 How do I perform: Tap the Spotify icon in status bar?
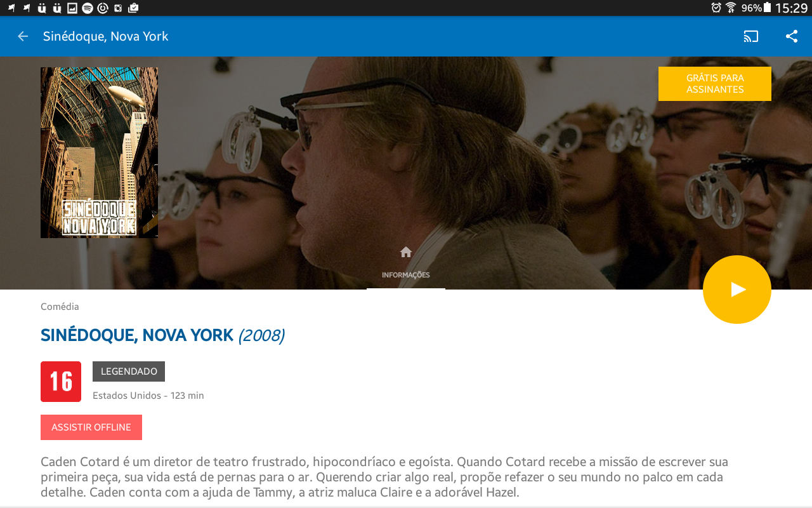pos(88,8)
